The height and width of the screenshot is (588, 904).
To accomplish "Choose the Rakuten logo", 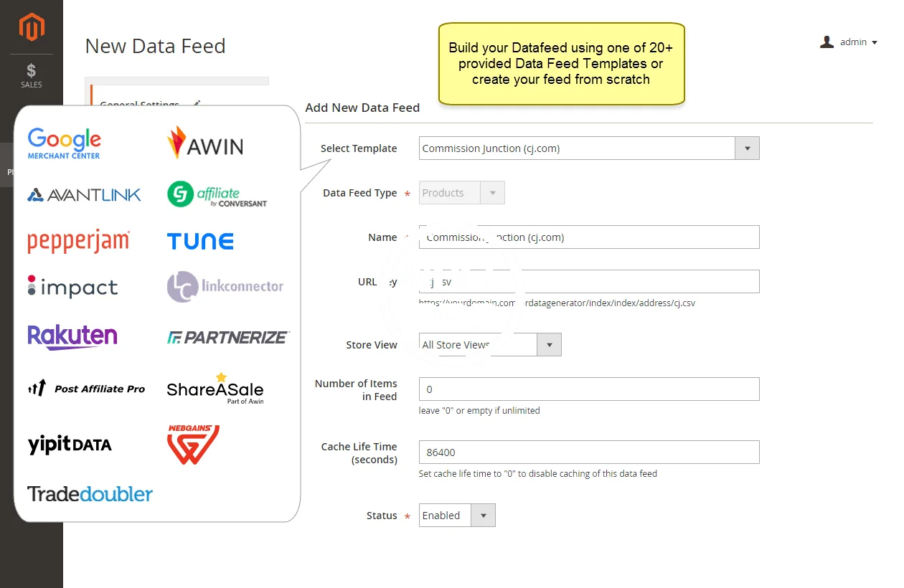I will 72,336.
